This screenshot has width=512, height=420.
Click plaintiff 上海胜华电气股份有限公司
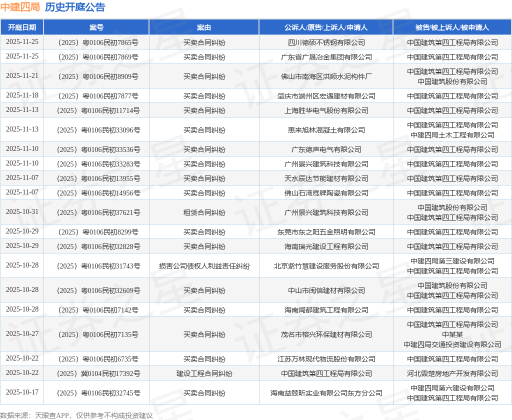pyautogui.click(x=326, y=110)
